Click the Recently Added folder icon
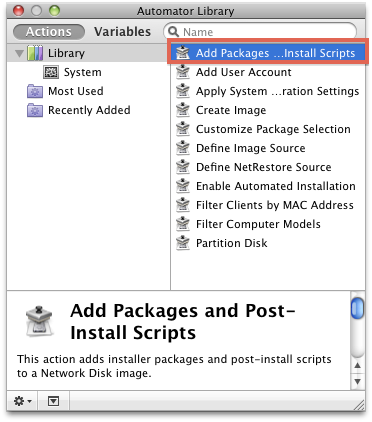This screenshot has height=422, width=372. coord(35,110)
